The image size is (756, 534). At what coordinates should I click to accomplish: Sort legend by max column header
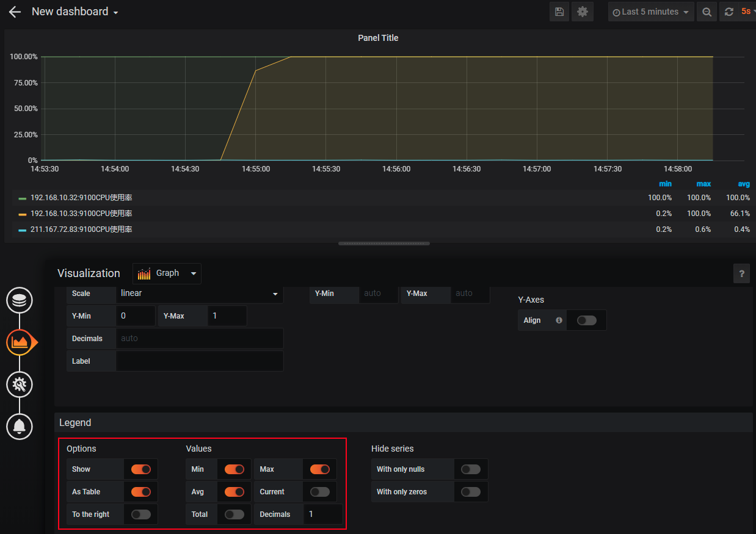(x=703, y=184)
